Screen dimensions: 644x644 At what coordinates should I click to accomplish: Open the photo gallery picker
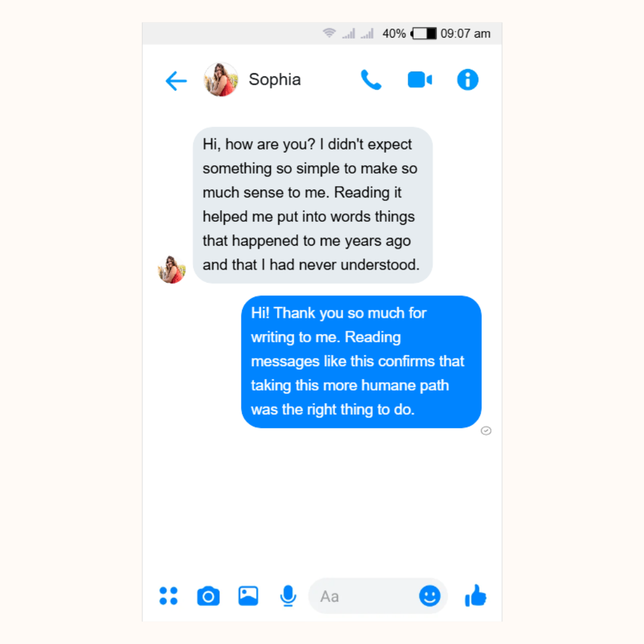248,596
